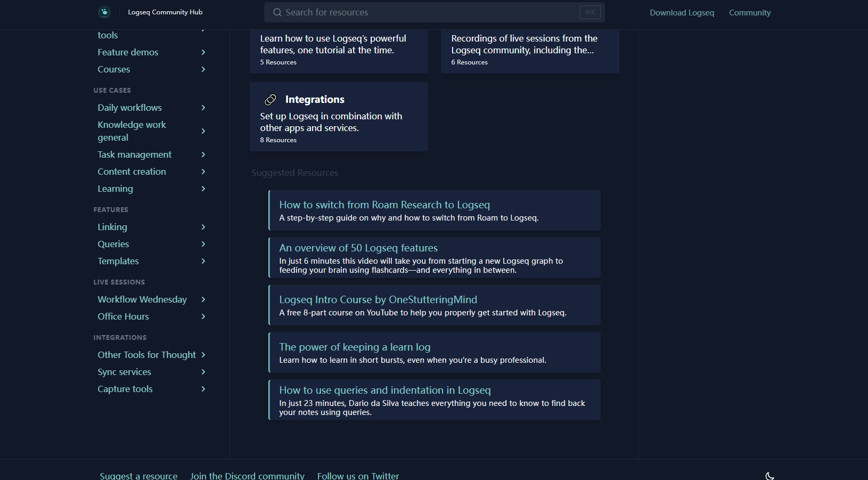This screenshot has width=868, height=480.
Task: Open Download Logseq in header
Action: point(682,13)
